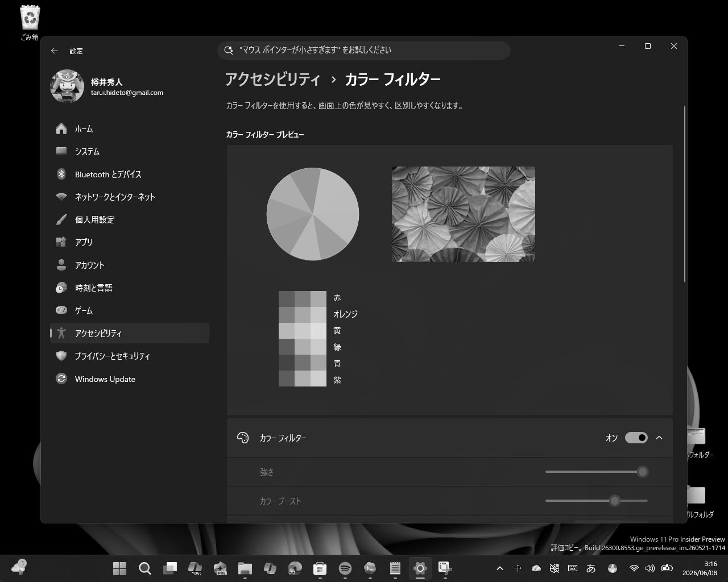Click the touch keyboard tray icon
The height and width of the screenshot is (582, 728).
click(573, 568)
